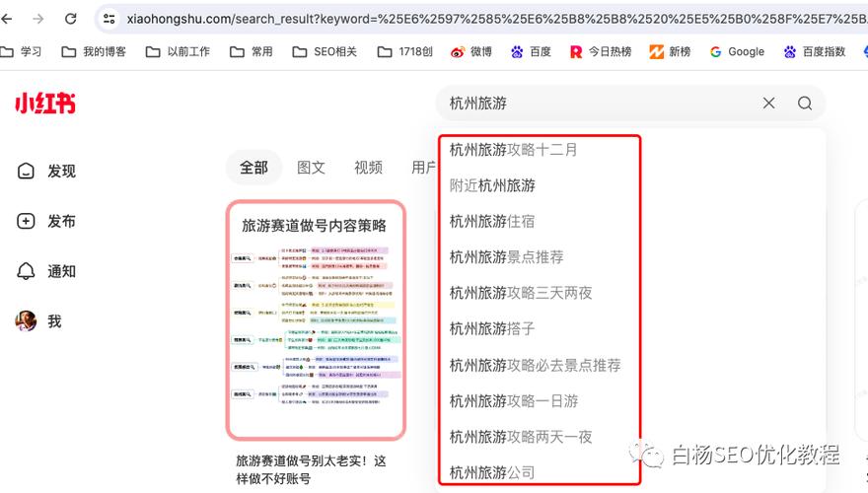868x493 pixels.
Task: Open site info icon in address bar
Action: [x=109, y=19]
